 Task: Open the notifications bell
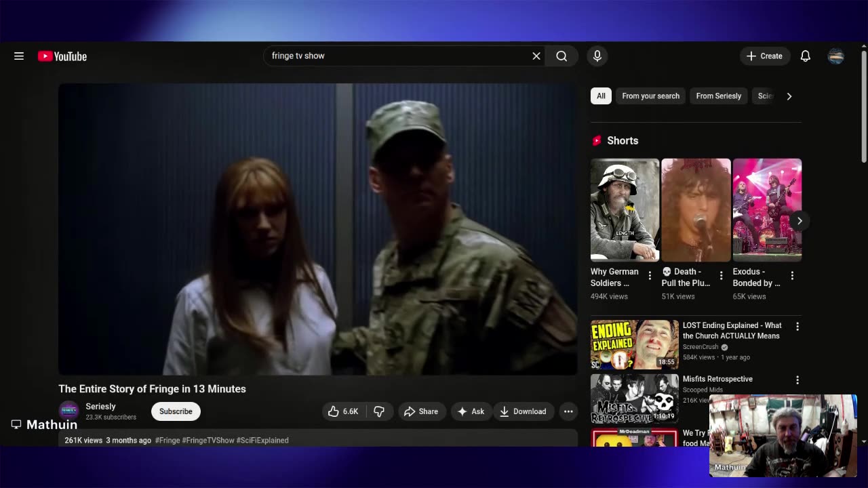coord(806,56)
